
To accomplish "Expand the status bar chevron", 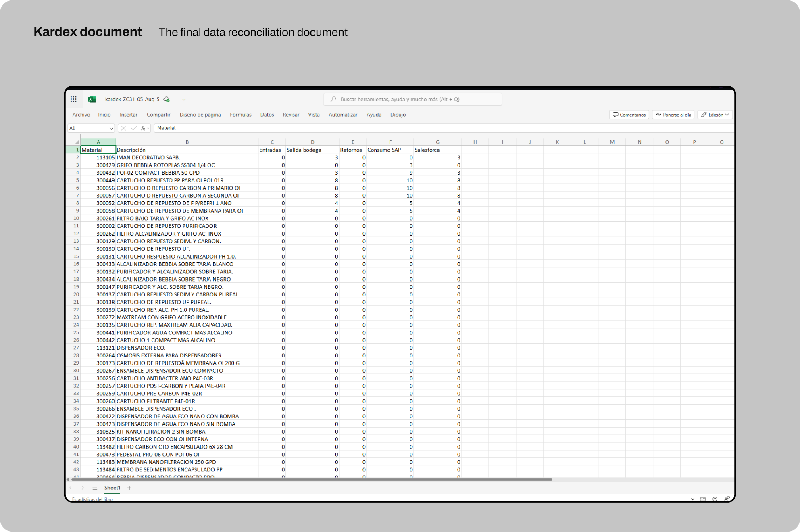I will click(692, 499).
